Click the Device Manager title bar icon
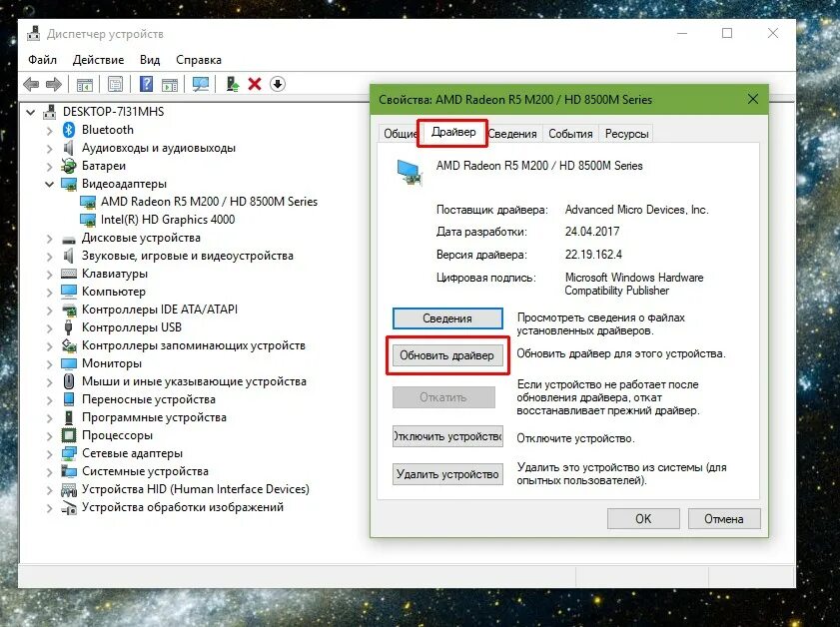The image size is (840, 627). click(x=33, y=33)
